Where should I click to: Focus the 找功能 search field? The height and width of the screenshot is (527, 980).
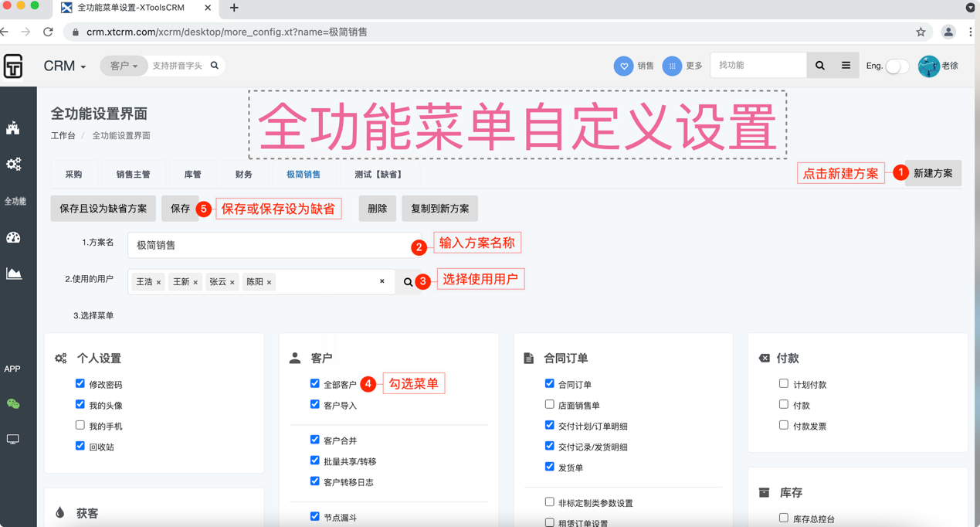758,66
